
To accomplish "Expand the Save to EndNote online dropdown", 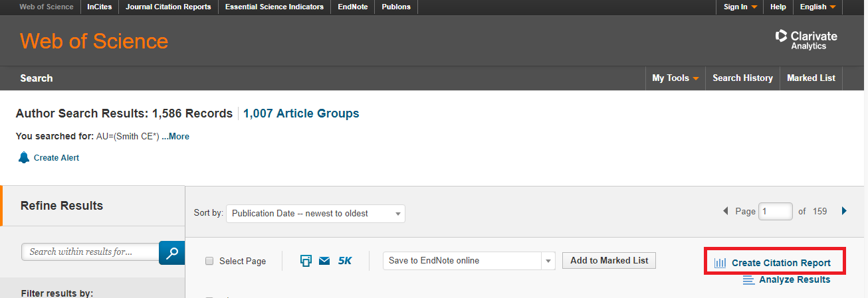I will 548,261.
